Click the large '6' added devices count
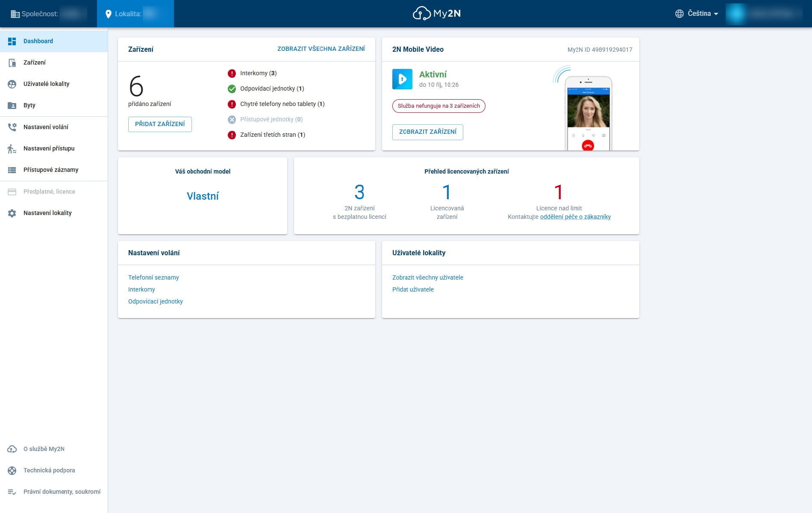The height and width of the screenshot is (513, 812). [x=136, y=86]
